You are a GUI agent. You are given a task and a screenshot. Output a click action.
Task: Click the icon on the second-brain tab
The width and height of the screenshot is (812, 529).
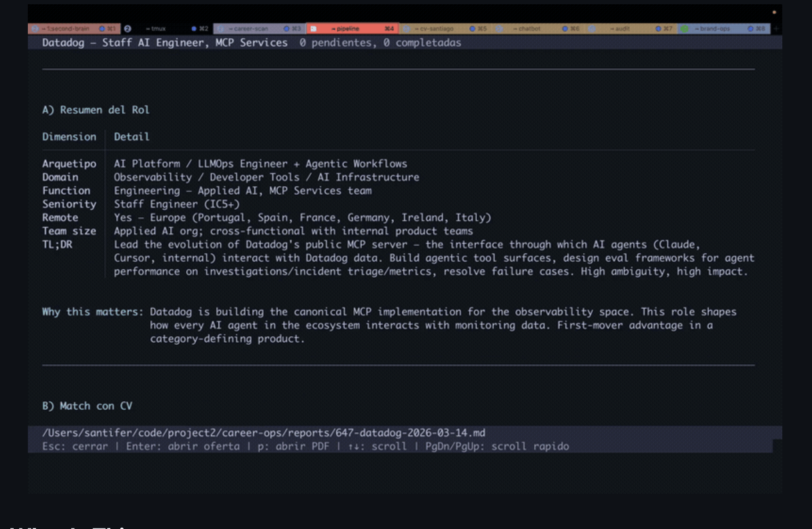[x=34, y=29]
